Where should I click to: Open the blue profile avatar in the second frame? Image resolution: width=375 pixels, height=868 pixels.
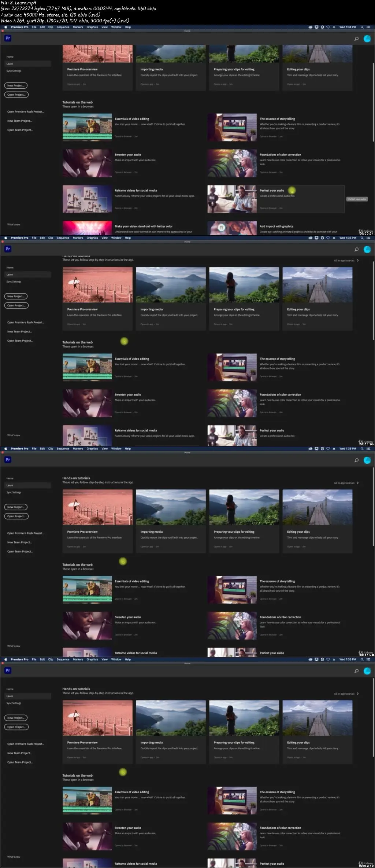tap(367, 249)
